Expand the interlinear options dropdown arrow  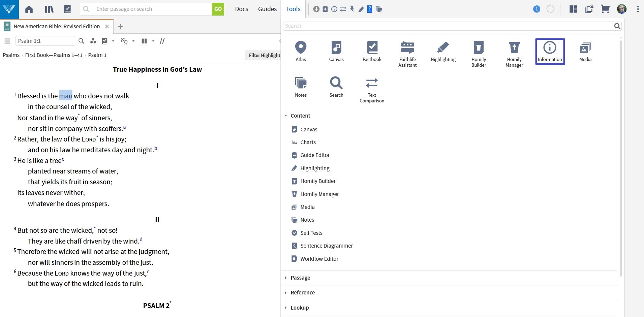click(133, 41)
